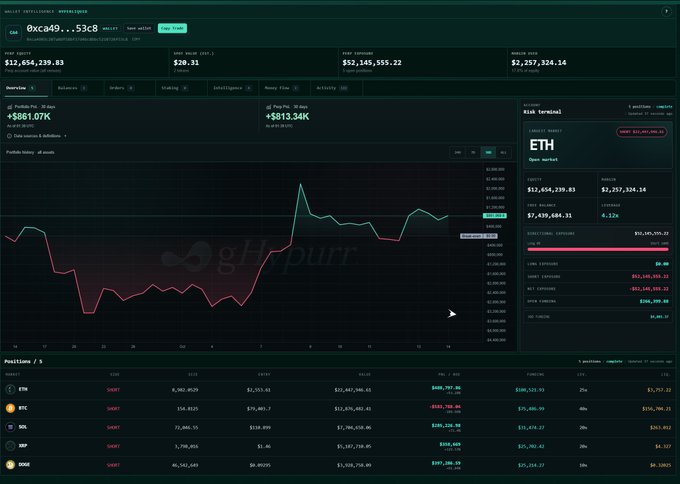This screenshot has width=680, height=484.
Task: Click the Copy trade button
Action: point(172,28)
